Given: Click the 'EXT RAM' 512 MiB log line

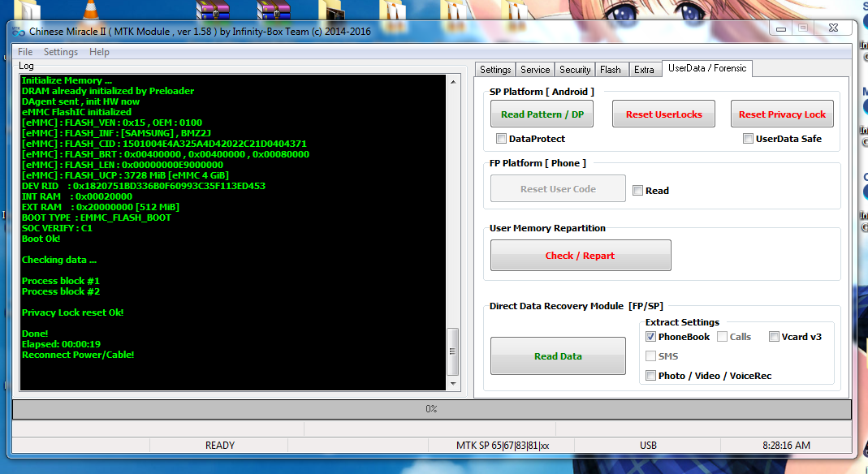Looking at the screenshot, I should (100, 207).
